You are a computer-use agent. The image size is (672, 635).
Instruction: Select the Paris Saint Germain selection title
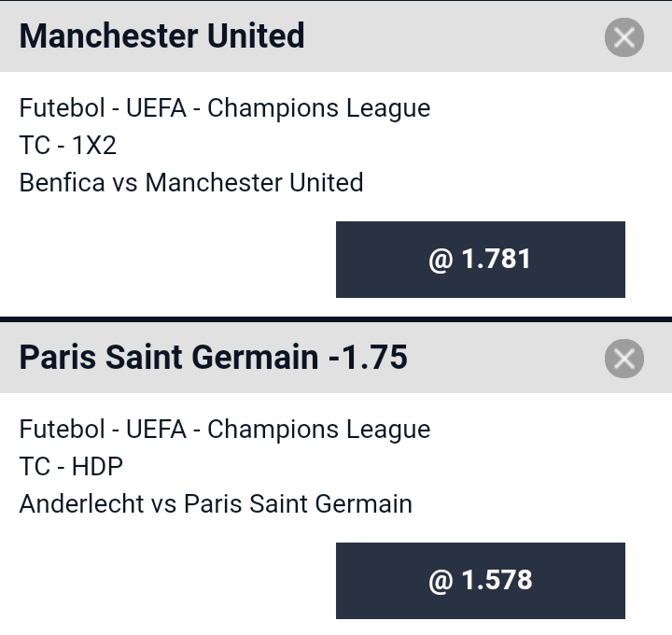click(214, 357)
